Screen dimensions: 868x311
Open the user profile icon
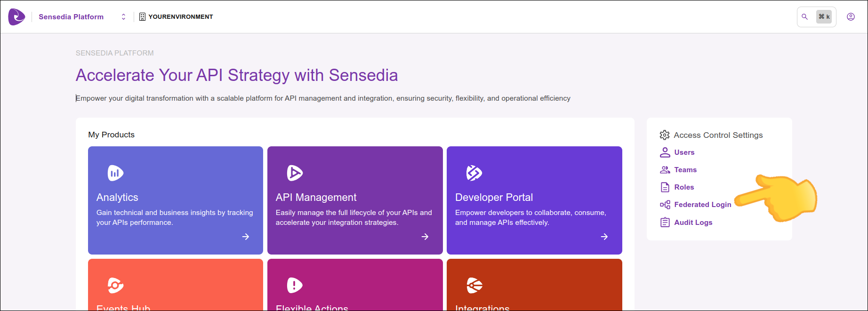click(851, 17)
